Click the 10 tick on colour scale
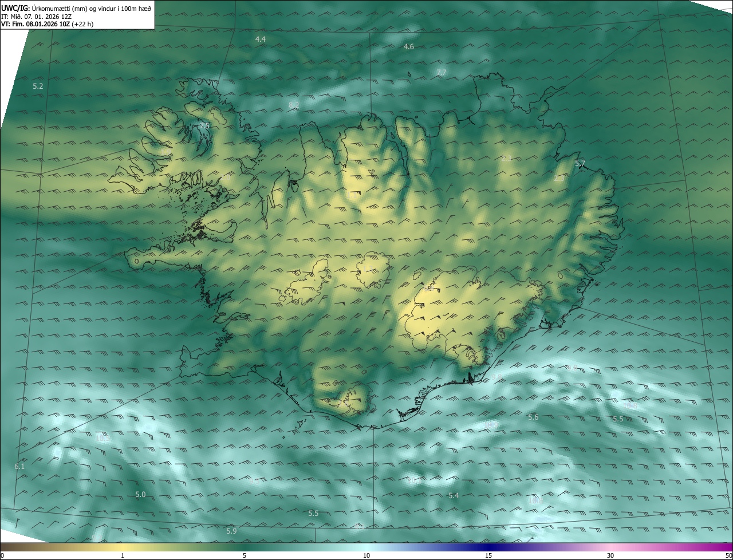Image resolution: width=733 pixels, height=560 pixels. (366, 555)
